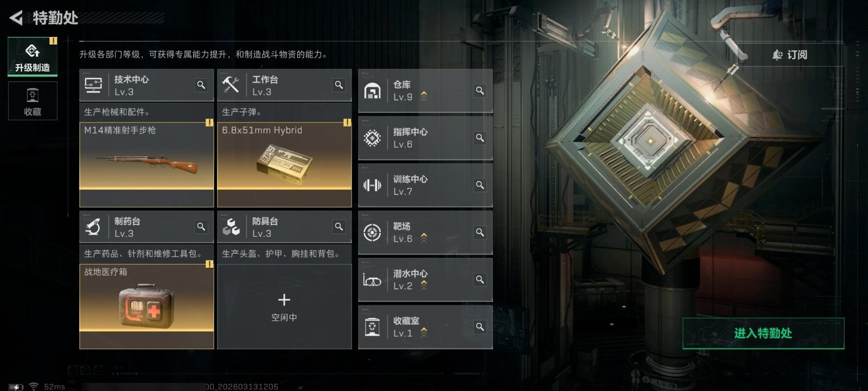Open magnifier details for 工作台
The height and width of the screenshot is (391, 868).
click(x=339, y=85)
